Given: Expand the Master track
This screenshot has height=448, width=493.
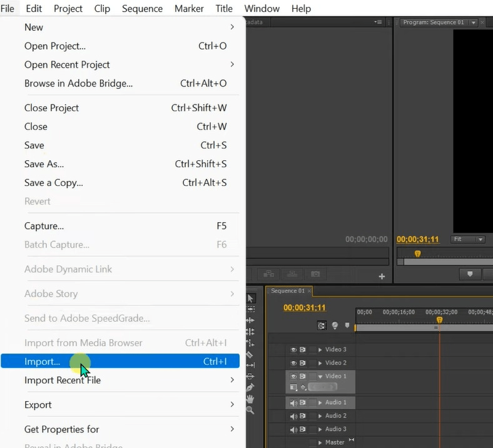Looking at the screenshot, I should click(320, 442).
